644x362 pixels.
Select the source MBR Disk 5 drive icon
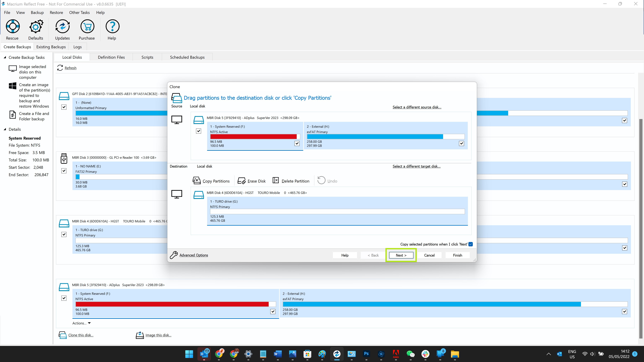[199, 120]
